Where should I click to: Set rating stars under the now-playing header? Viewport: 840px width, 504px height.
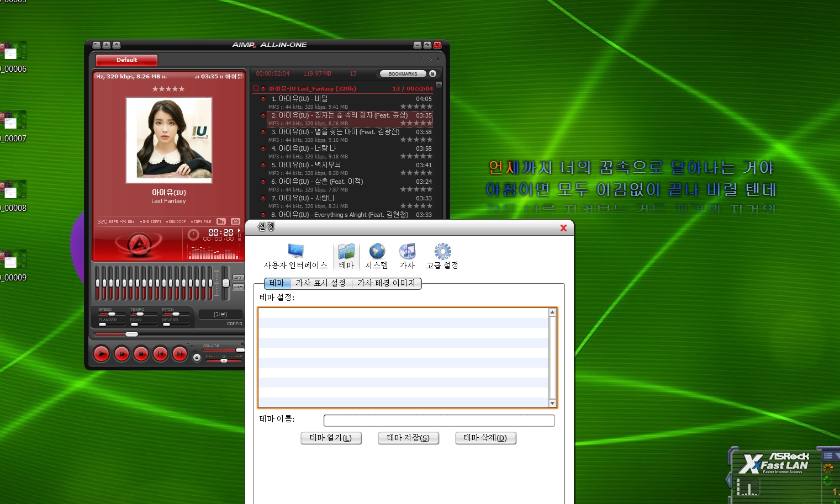click(x=168, y=89)
